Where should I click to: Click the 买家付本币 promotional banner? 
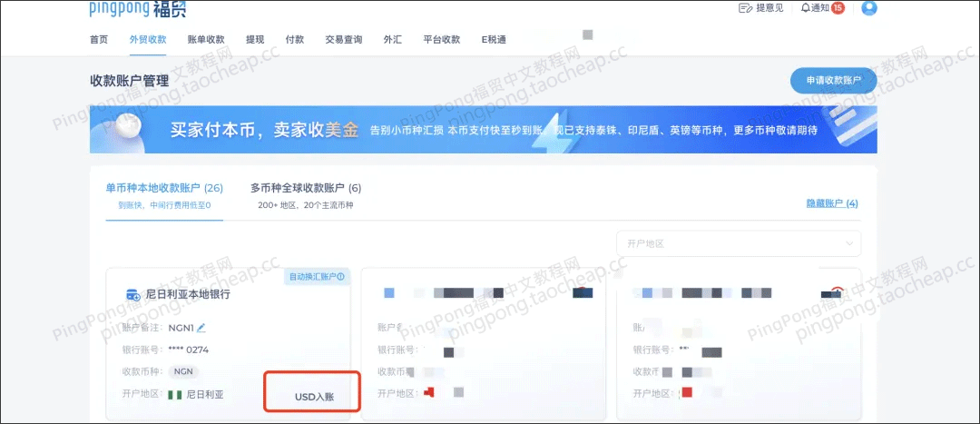(x=483, y=130)
